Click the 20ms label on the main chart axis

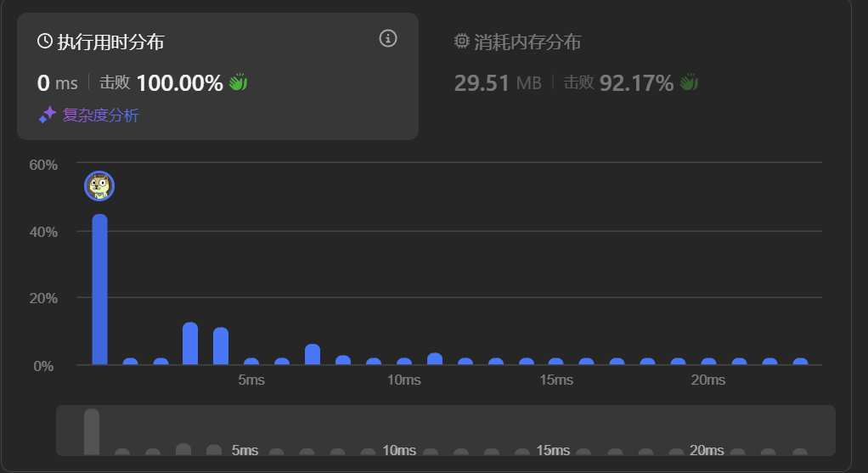click(x=707, y=380)
